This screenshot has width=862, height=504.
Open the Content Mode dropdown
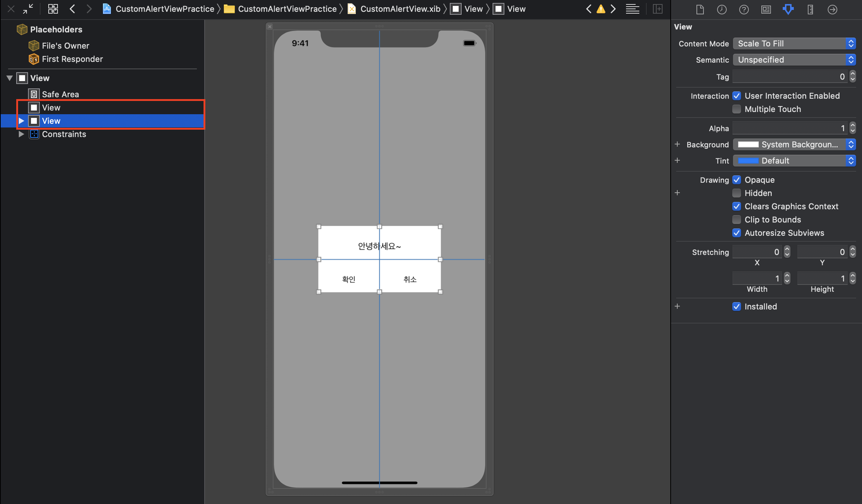(794, 43)
